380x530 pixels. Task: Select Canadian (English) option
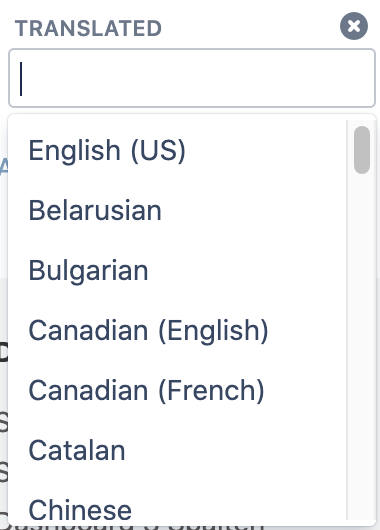click(177, 330)
